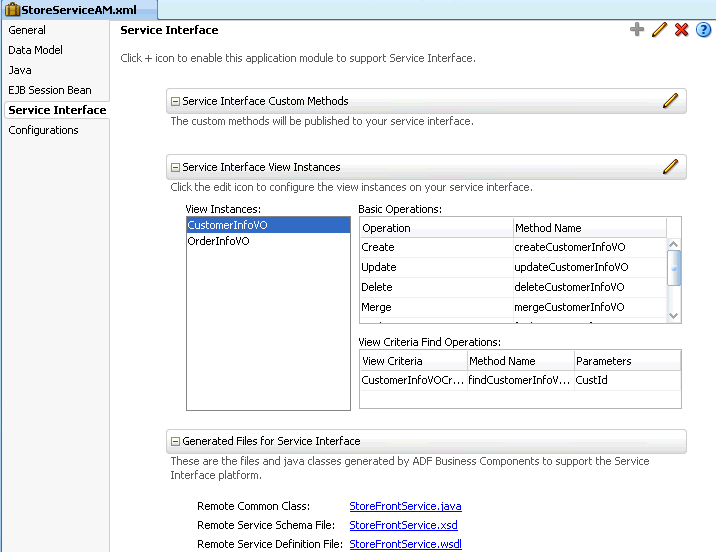The image size is (716, 552).
Task: Edit Service Interface View Instances with pencil
Action: point(670,167)
